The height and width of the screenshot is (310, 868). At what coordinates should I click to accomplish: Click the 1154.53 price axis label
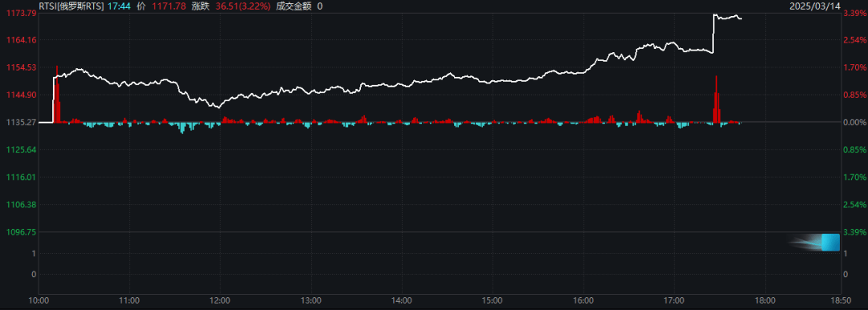pos(22,67)
